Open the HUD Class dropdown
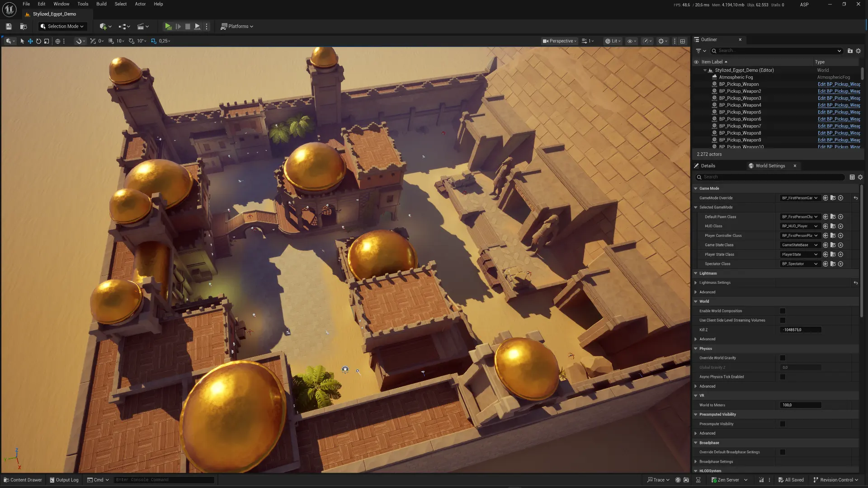 pos(800,226)
